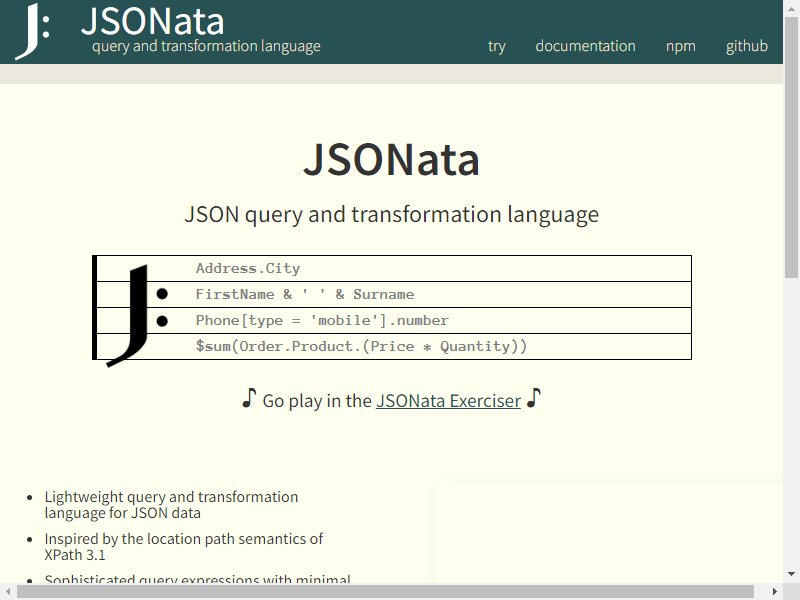Click the music note icon after 'JSONata Exerciser'
Image resolution: width=800 pixels, height=600 pixels.
(534, 398)
